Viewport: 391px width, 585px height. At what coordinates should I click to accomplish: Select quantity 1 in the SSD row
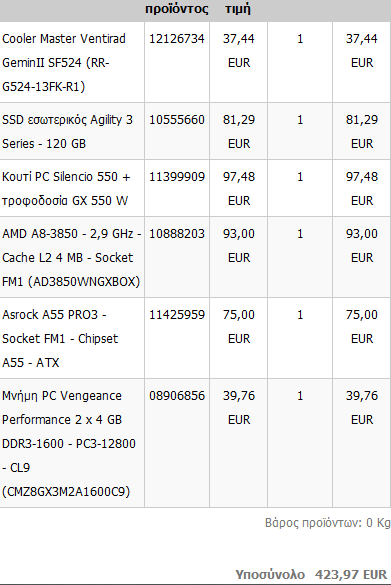tap(300, 120)
